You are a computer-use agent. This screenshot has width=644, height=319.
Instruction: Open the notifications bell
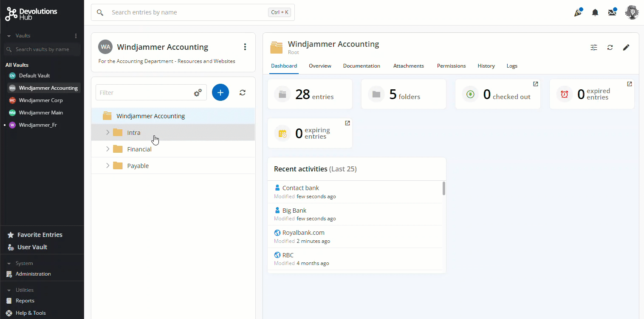(595, 13)
